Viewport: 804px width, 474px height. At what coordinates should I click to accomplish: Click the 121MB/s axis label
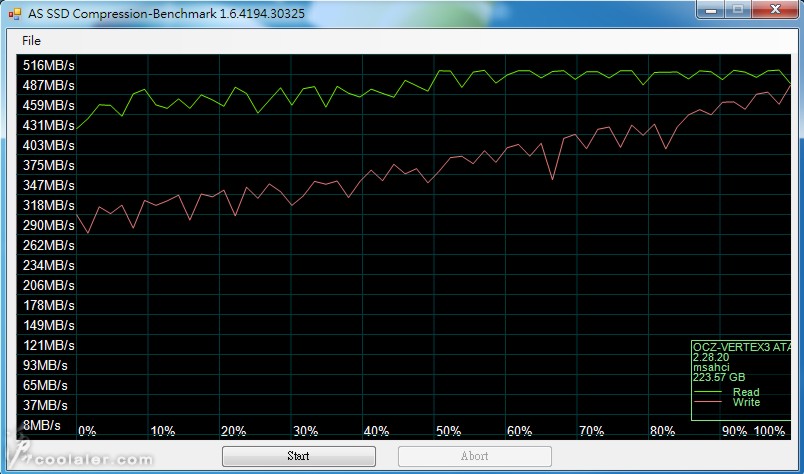[x=48, y=345]
